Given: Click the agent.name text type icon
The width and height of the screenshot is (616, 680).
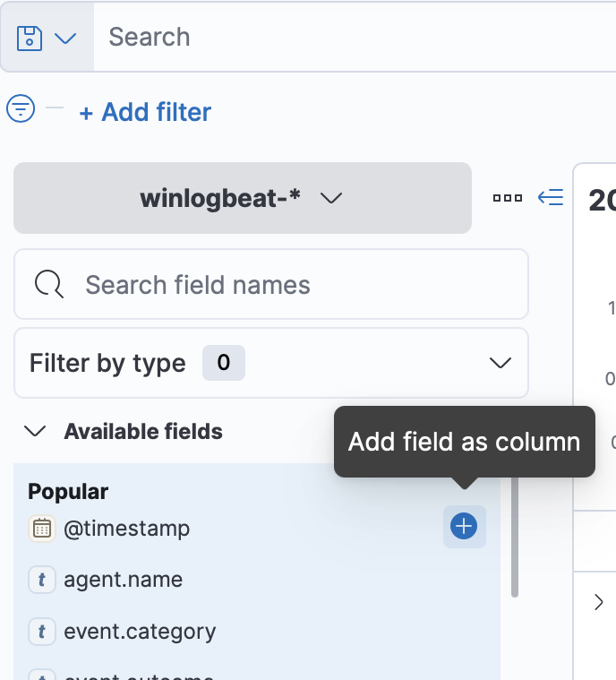Looking at the screenshot, I should pyautogui.click(x=42, y=580).
